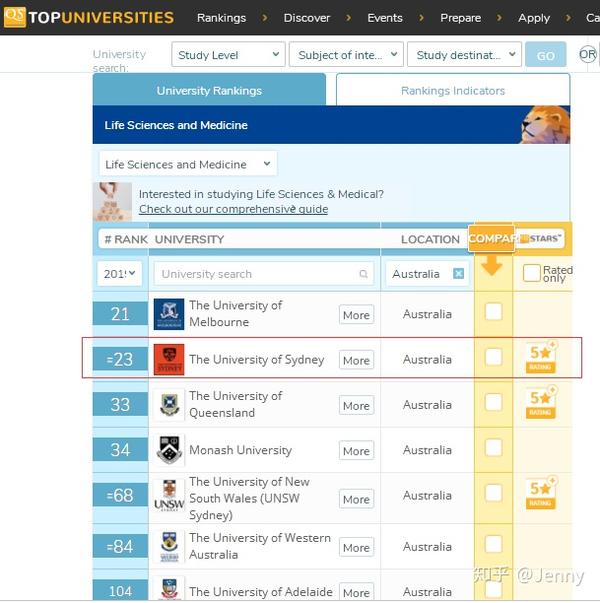This screenshot has height=603, width=600.
Task: Open Monash University link
Action: [x=240, y=450]
